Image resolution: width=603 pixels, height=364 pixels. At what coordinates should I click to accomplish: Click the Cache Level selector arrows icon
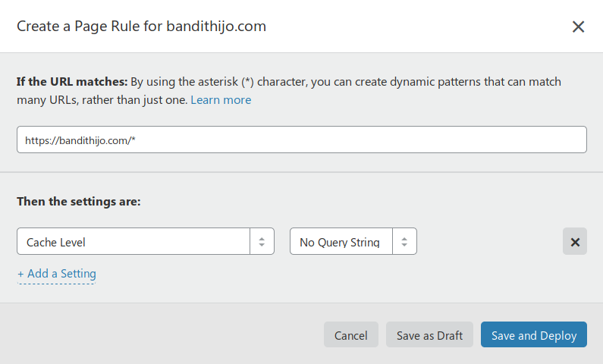[262, 242]
